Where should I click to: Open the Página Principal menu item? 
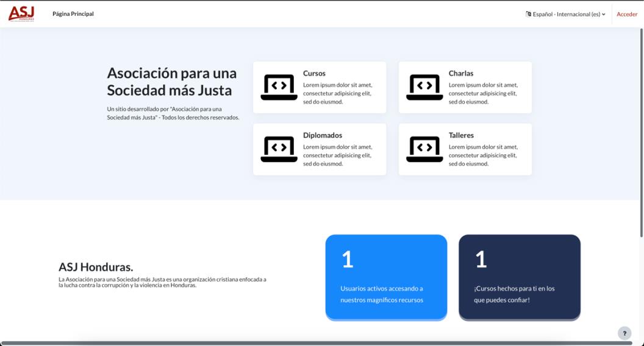pos(73,14)
